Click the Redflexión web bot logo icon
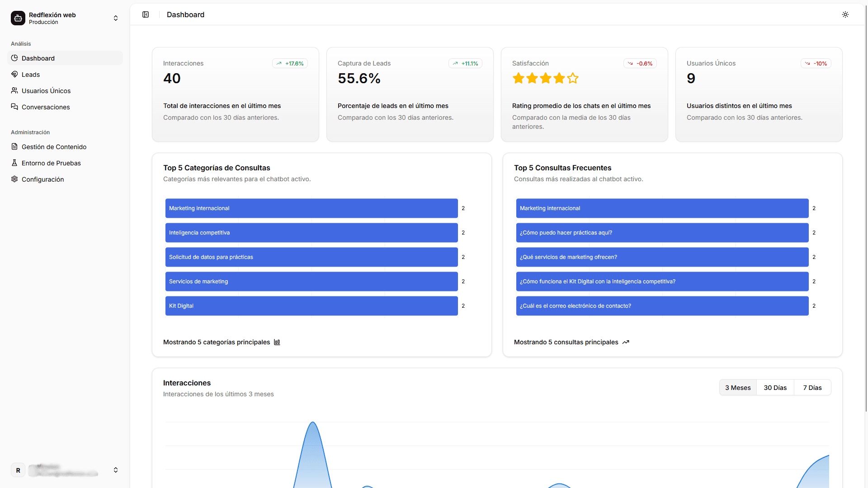This screenshot has width=868, height=488. (x=18, y=18)
